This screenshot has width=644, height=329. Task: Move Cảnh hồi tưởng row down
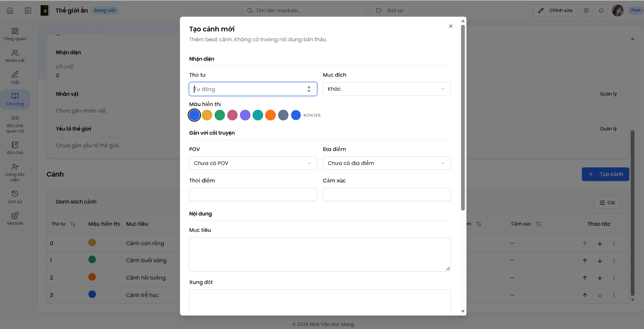click(x=600, y=278)
